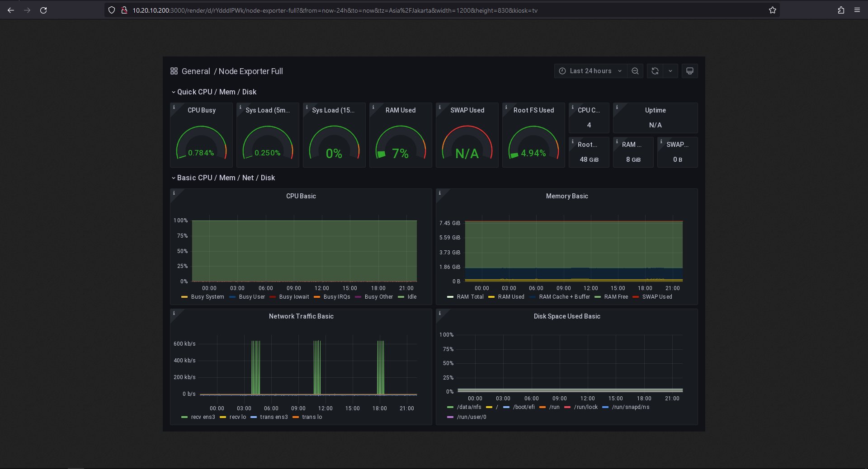Open the browser extensions icon
This screenshot has width=868, height=469.
841,10
